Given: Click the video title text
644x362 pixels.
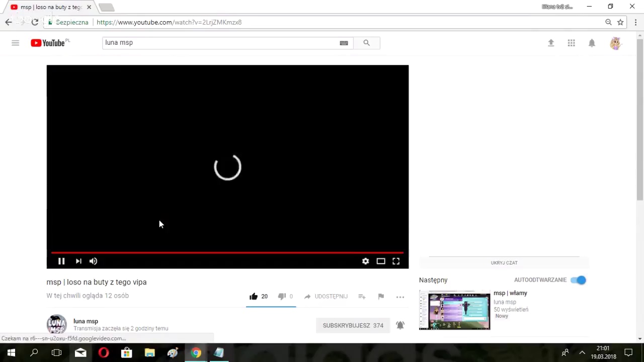Looking at the screenshot, I should pyautogui.click(x=97, y=282).
